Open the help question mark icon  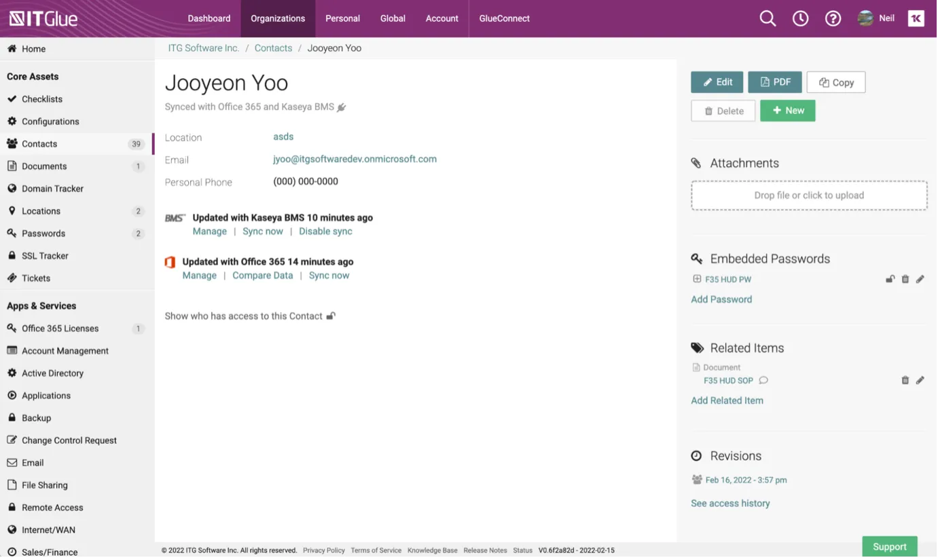(833, 18)
